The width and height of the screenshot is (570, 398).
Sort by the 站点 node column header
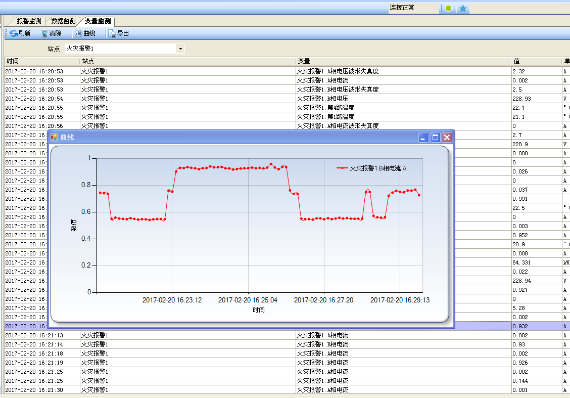click(187, 61)
